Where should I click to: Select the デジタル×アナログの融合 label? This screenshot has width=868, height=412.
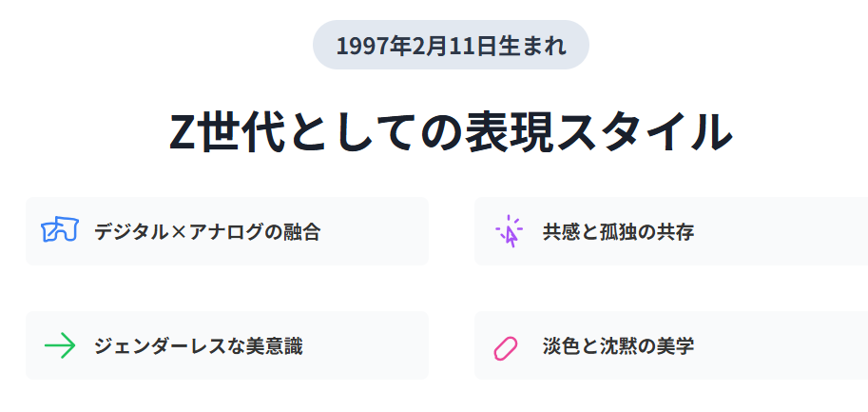pos(207,231)
